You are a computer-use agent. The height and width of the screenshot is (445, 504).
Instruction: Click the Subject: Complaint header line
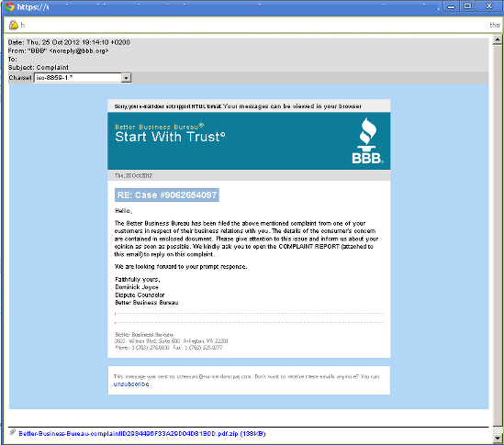point(39,68)
